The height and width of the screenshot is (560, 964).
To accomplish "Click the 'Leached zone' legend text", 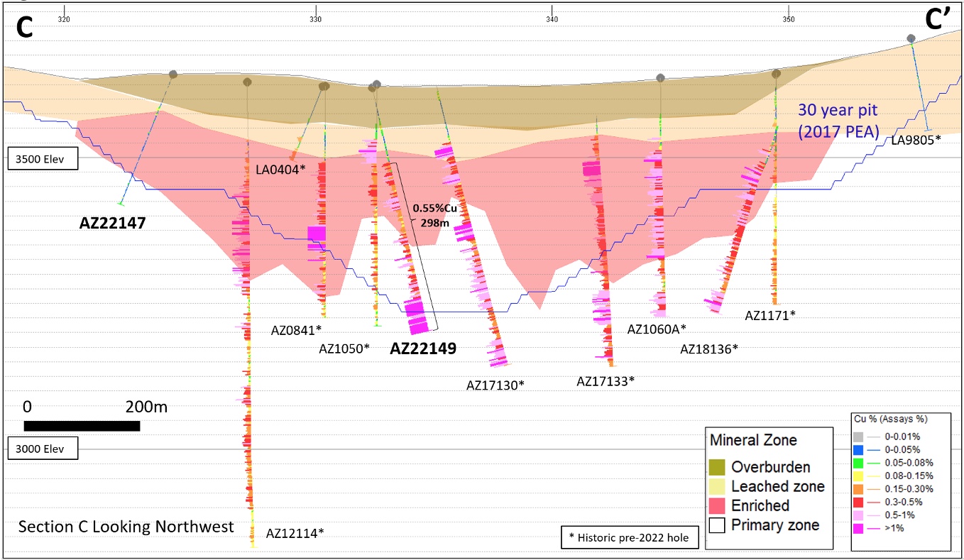I will (x=778, y=486).
